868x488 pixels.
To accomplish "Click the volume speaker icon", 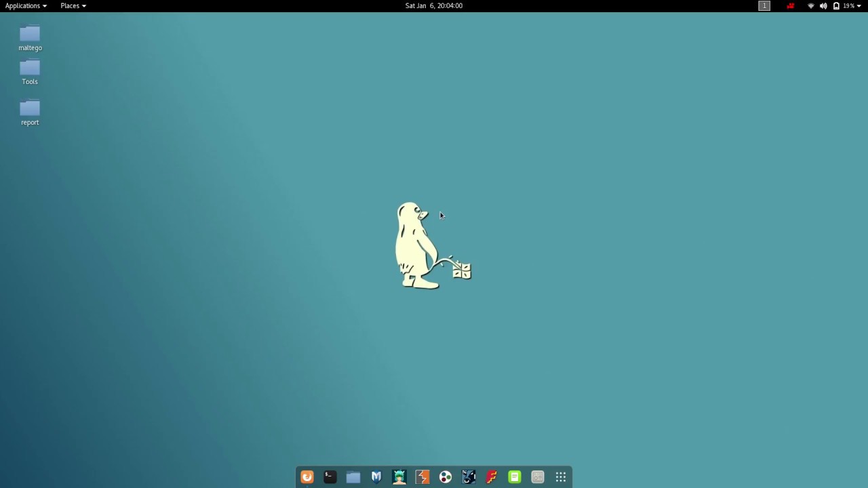I will click(823, 5).
